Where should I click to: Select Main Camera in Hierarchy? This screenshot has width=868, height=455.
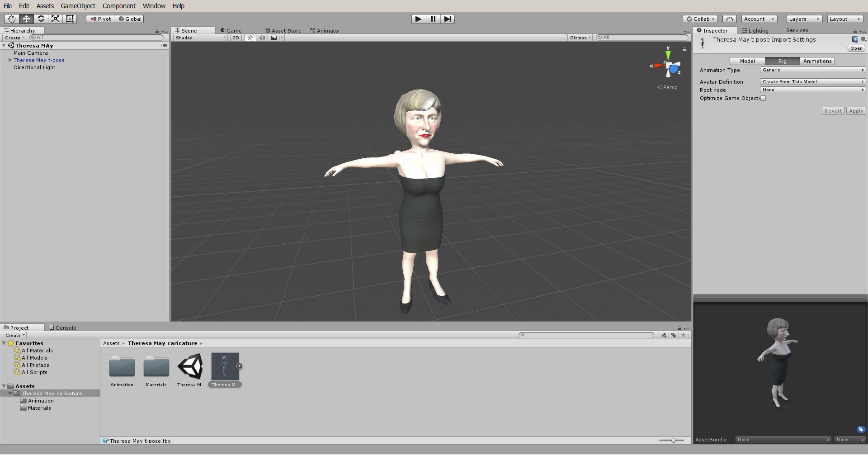tap(30, 53)
